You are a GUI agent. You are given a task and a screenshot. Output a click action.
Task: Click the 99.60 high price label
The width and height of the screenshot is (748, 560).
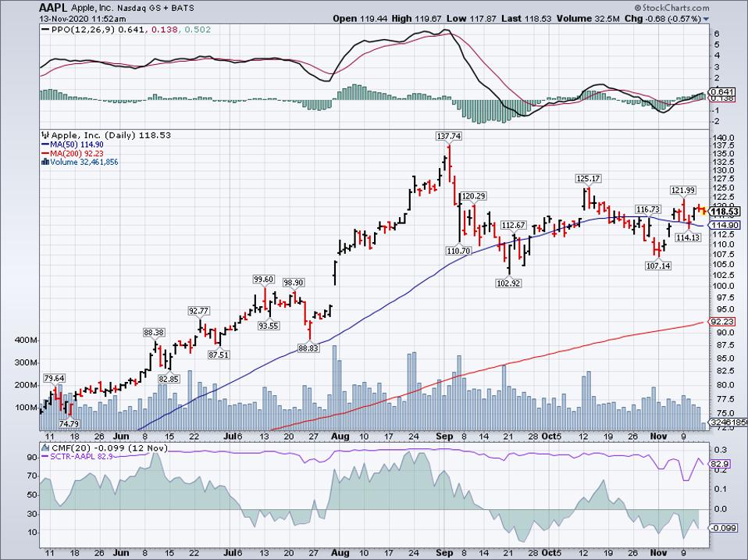(x=263, y=280)
